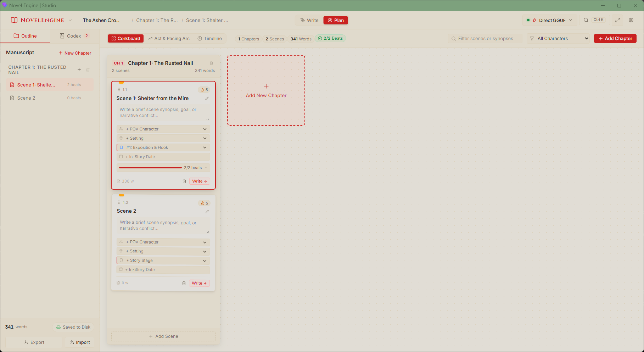Grab the drag handle of card 1.1
The image size is (644, 352).
click(x=119, y=90)
